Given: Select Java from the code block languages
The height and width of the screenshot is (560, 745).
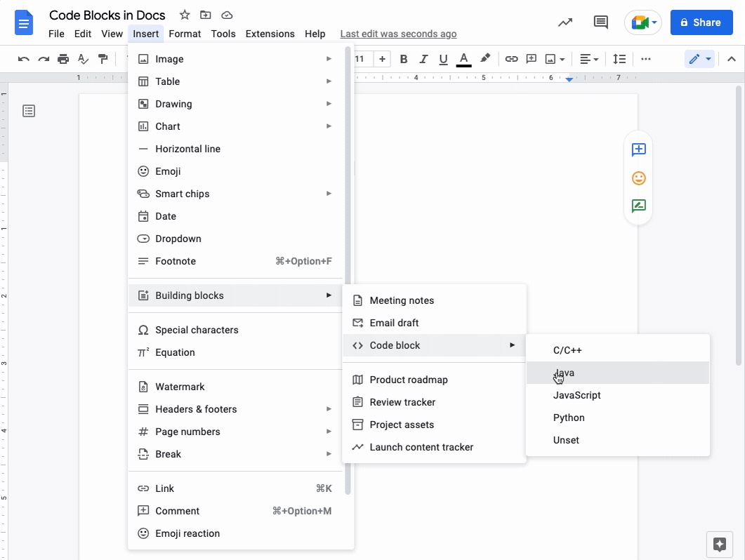Looking at the screenshot, I should [564, 373].
